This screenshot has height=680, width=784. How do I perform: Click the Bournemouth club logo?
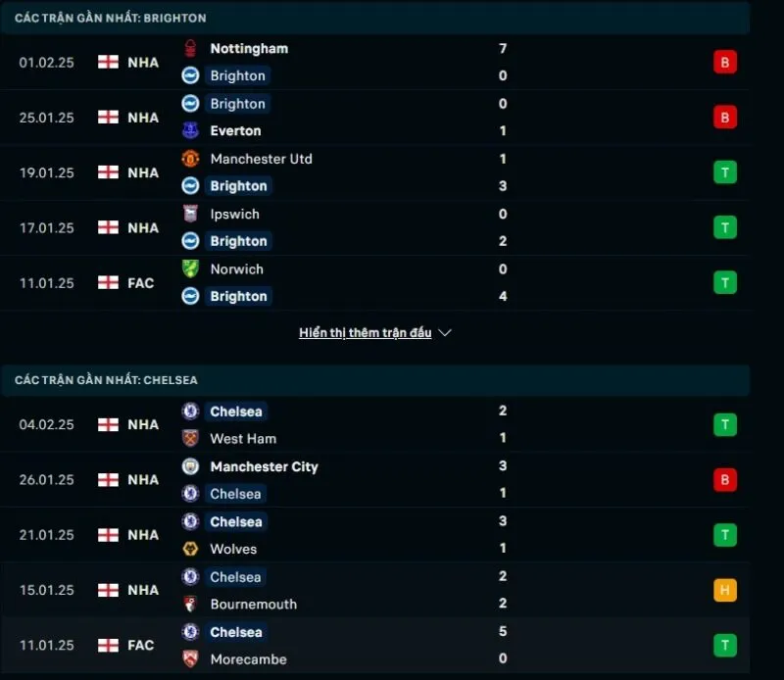(x=188, y=605)
